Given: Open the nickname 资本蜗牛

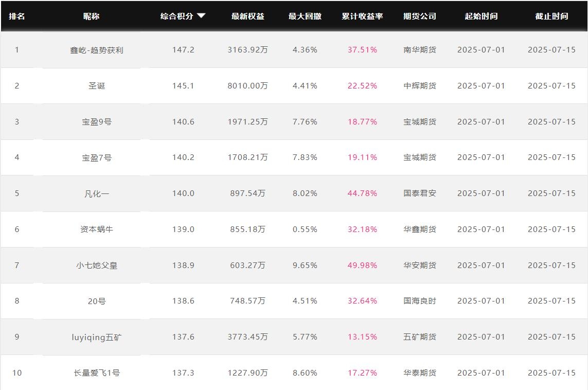Looking at the screenshot, I should 97,229.
